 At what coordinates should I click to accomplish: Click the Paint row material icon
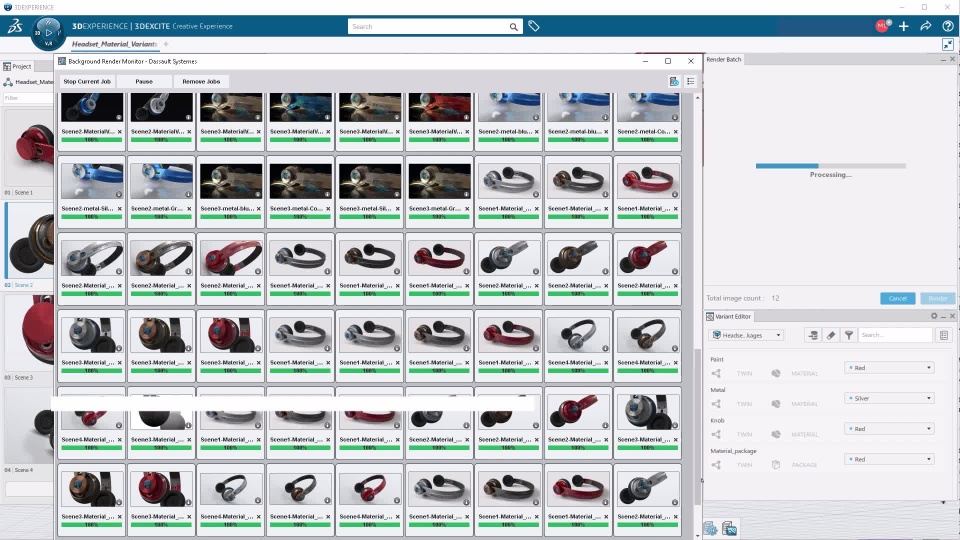[776, 373]
